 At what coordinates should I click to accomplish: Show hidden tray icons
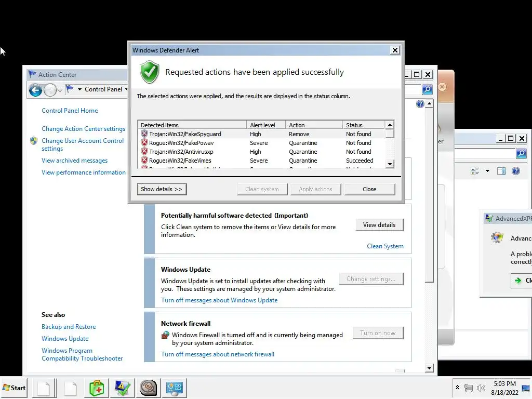[x=457, y=387]
